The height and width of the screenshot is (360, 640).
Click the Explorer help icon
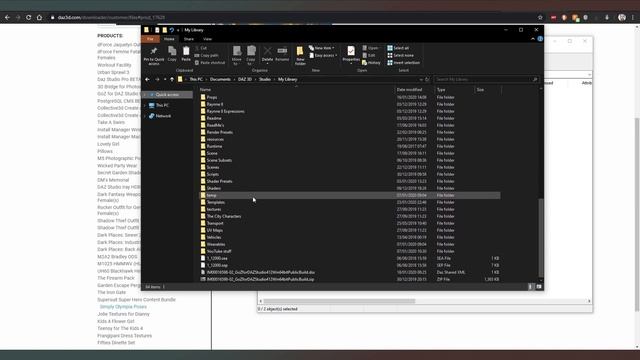[540, 39]
